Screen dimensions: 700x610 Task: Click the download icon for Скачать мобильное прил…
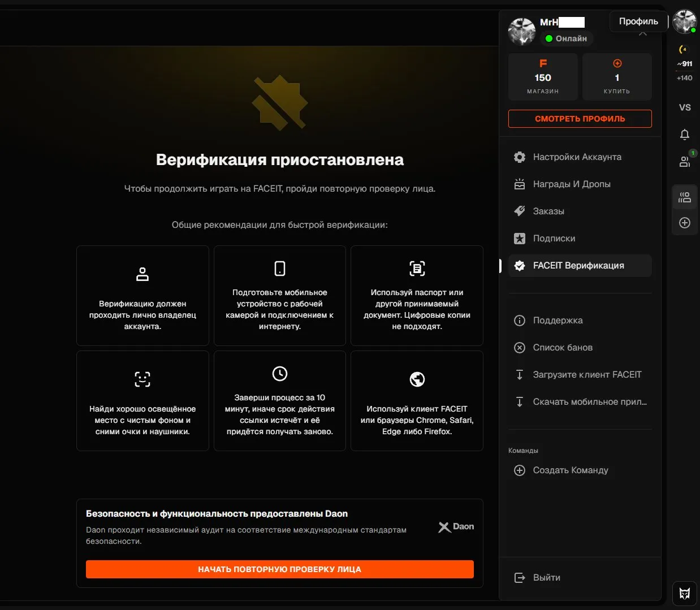(x=520, y=402)
